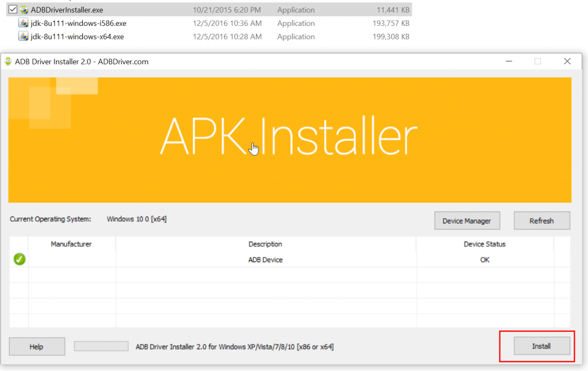
Task: Select file jdk-8u111-windows-x64.exe
Action: pos(78,37)
